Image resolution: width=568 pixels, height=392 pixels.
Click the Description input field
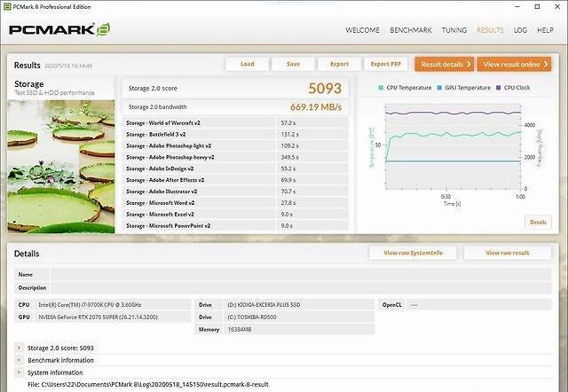pyautogui.click(x=301, y=287)
